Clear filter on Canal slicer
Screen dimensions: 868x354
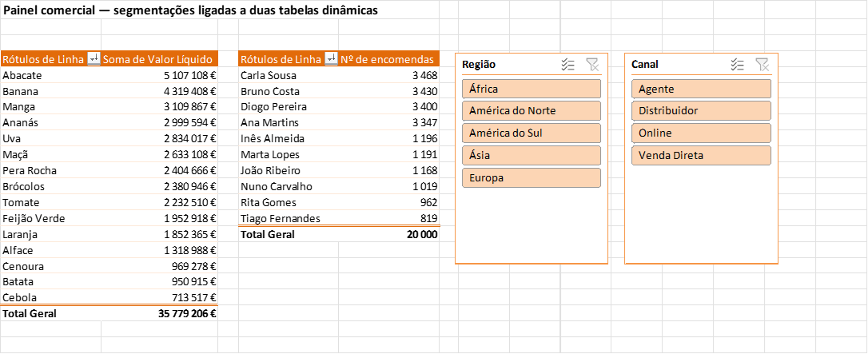(762, 65)
